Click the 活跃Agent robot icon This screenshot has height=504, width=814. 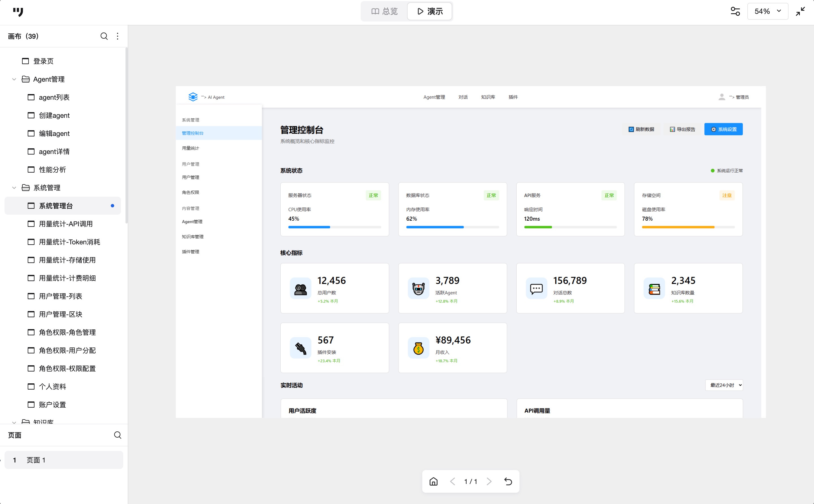[419, 288]
